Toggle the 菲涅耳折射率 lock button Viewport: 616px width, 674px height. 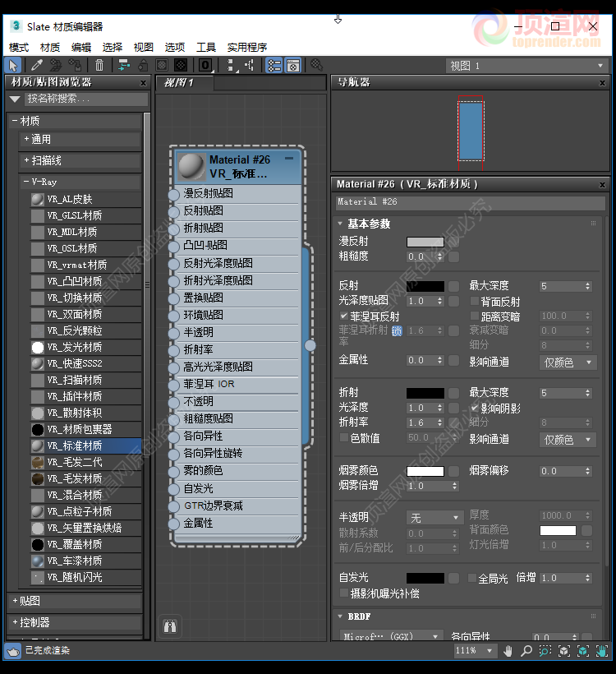tap(397, 330)
